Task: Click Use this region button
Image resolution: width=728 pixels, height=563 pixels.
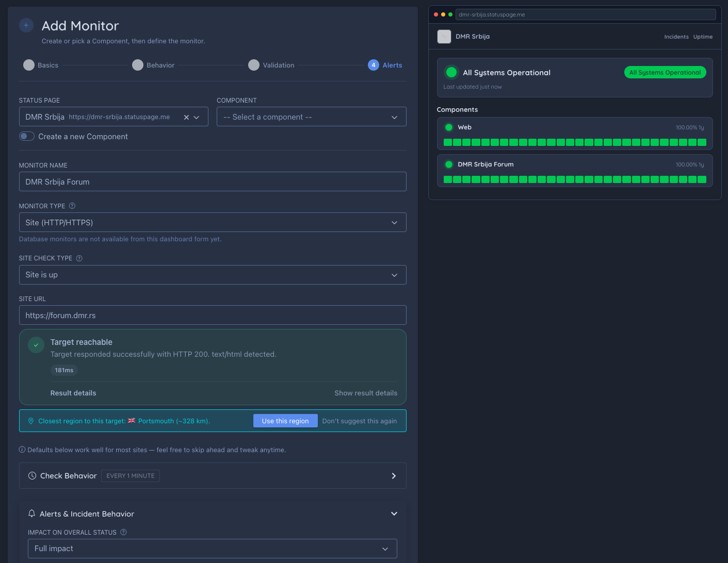Action: 285,421
